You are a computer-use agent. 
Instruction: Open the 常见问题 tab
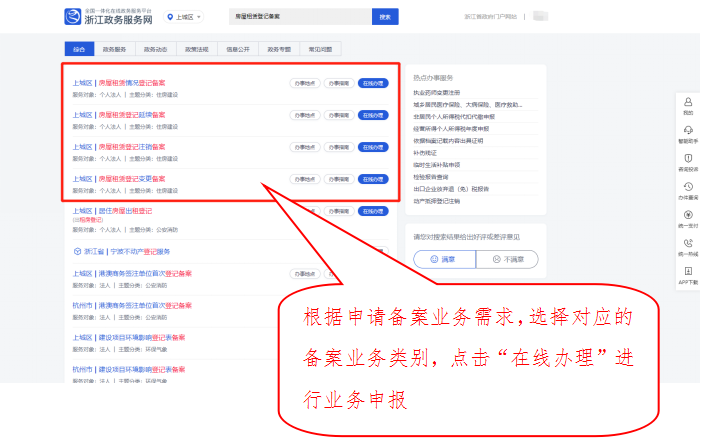320,49
